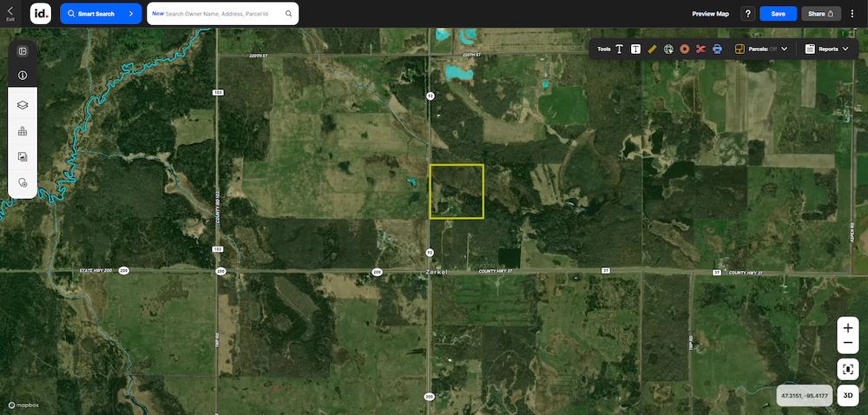Select the plain text label tool
Image resolution: width=868 pixels, height=415 pixels.
tap(620, 49)
